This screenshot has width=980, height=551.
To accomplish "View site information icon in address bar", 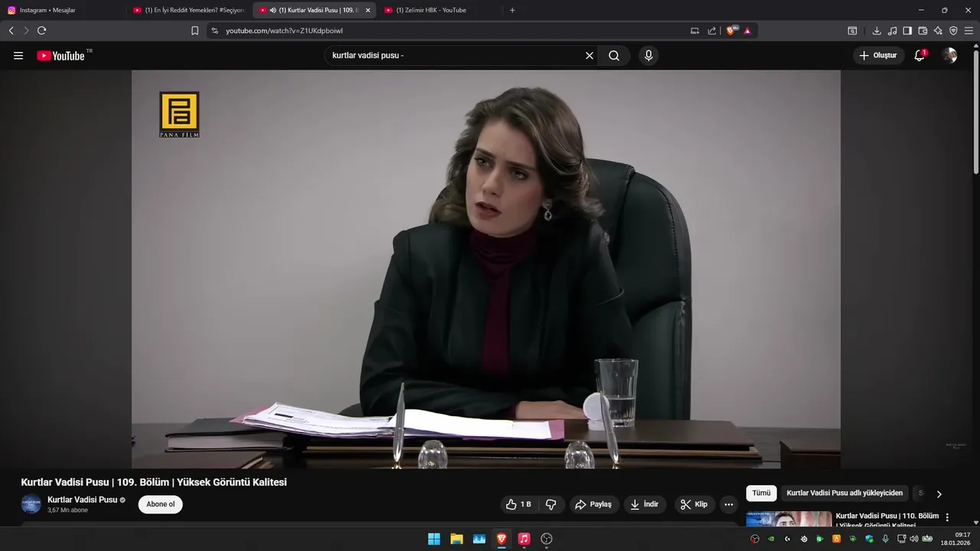I will point(214,31).
